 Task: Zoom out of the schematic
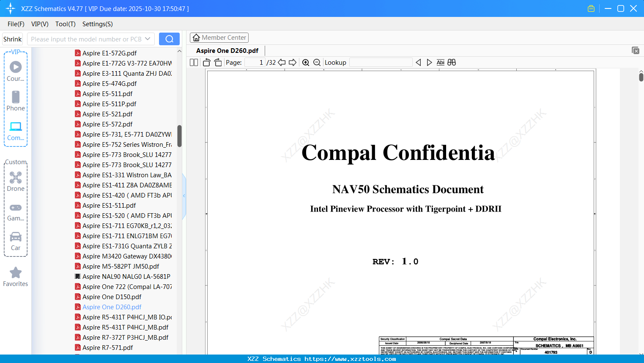pyautogui.click(x=317, y=63)
